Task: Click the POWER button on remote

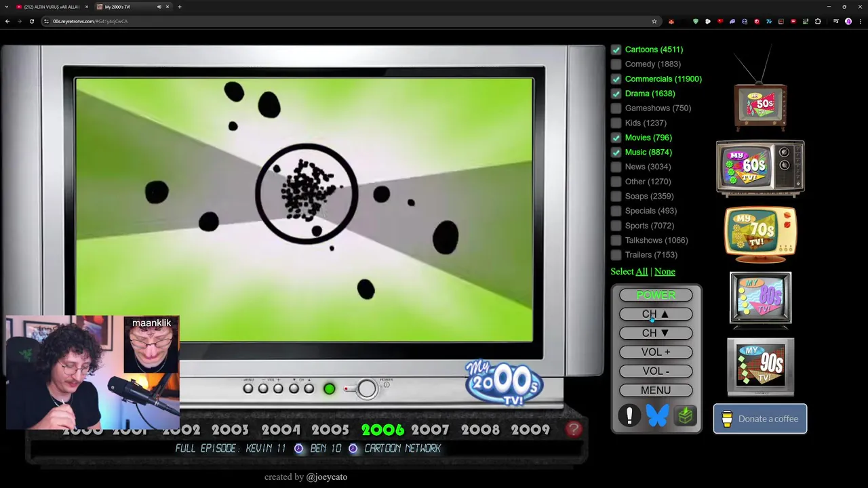Action: [x=656, y=295]
